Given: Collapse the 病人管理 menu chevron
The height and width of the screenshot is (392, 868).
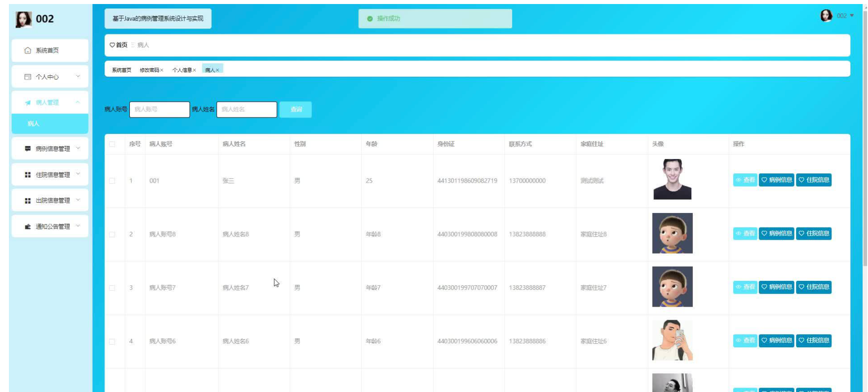Looking at the screenshot, I should pos(78,102).
